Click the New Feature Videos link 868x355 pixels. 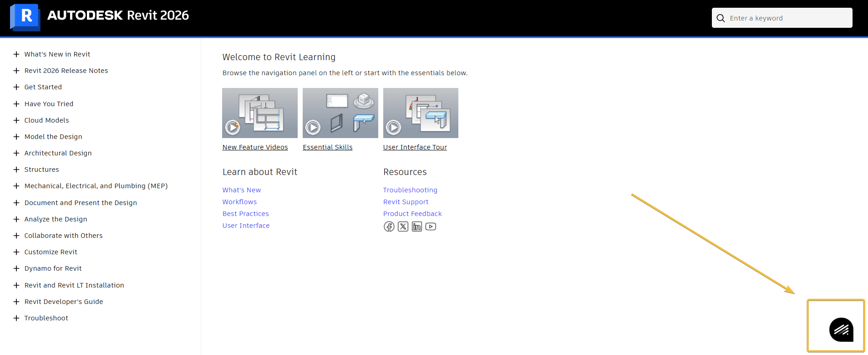tap(255, 147)
